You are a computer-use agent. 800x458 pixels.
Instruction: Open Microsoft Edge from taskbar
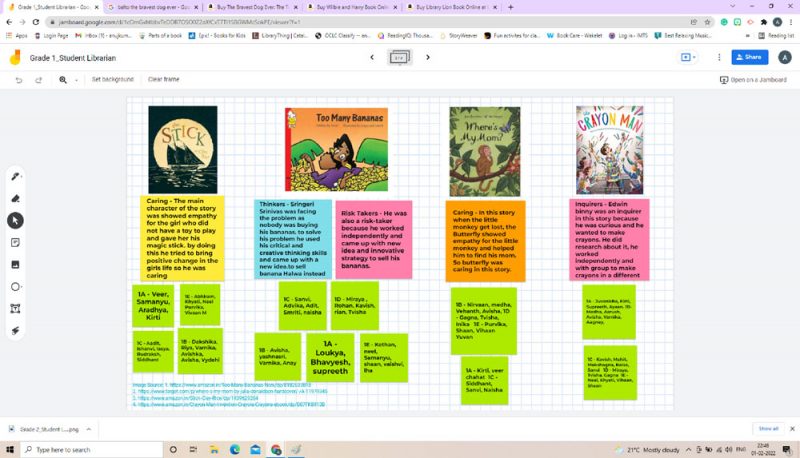click(x=235, y=449)
